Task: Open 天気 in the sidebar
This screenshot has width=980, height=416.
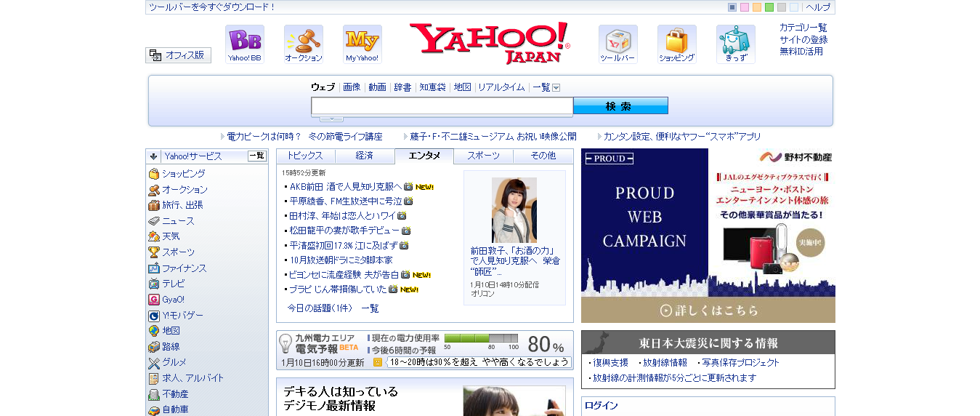Action: tap(171, 236)
